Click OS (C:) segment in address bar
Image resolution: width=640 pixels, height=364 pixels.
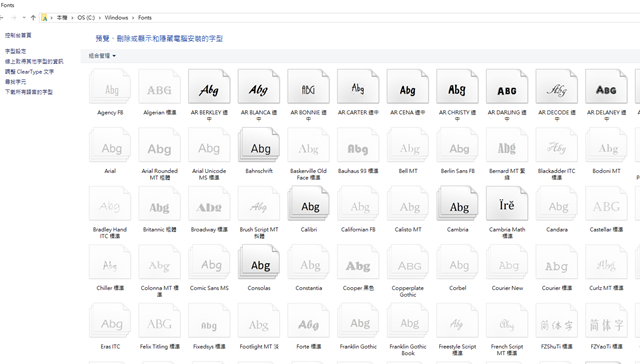click(86, 18)
